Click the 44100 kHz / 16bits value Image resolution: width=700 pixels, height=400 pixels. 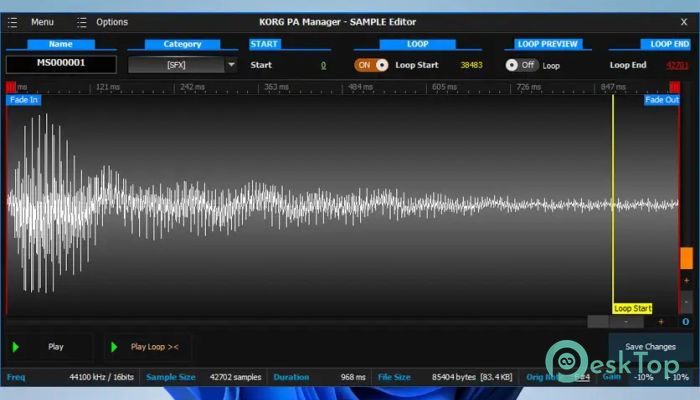click(101, 377)
